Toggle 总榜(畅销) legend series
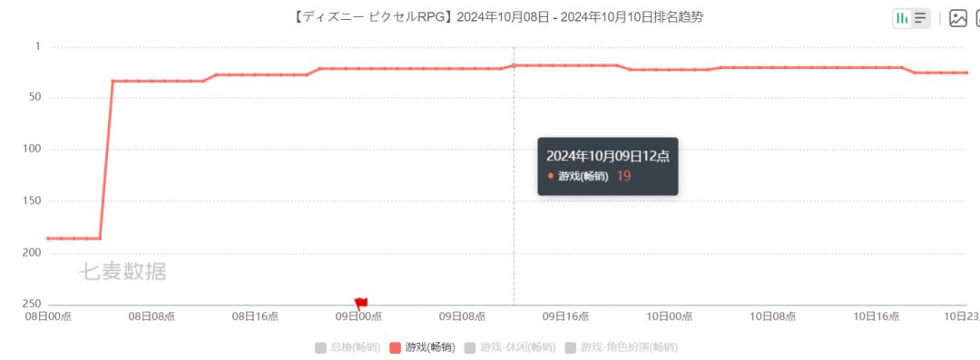The image size is (980, 360). (x=348, y=347)
